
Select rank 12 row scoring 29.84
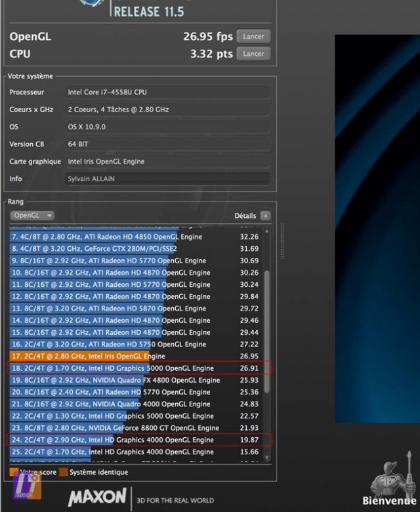(135, 297)
